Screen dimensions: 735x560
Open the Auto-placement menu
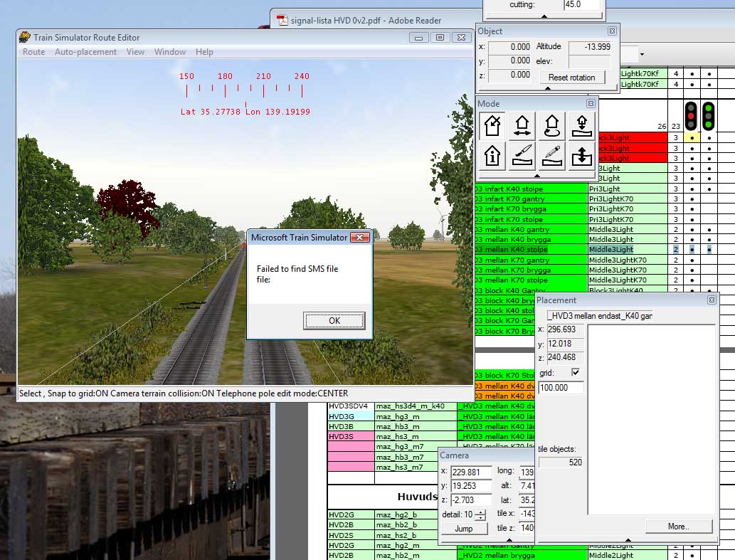coord(85,52)
